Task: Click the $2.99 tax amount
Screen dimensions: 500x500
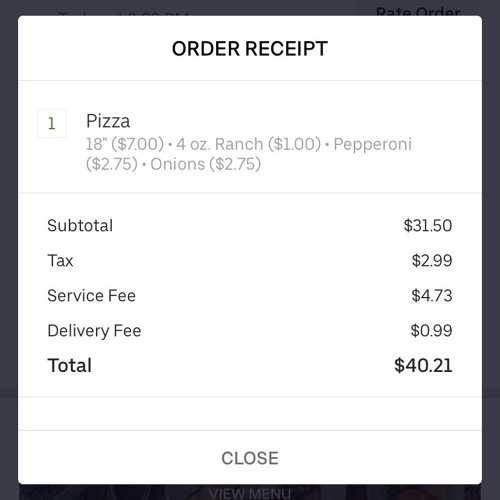Action: 432,261
